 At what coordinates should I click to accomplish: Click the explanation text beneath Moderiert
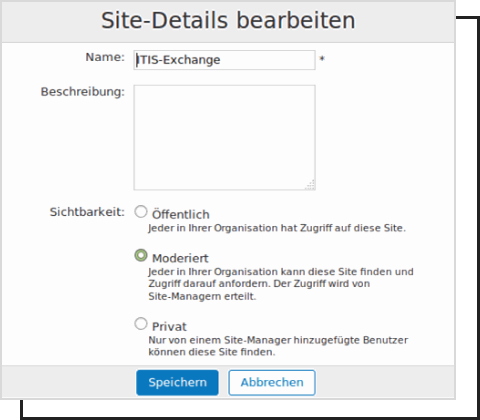click(281, 284)
